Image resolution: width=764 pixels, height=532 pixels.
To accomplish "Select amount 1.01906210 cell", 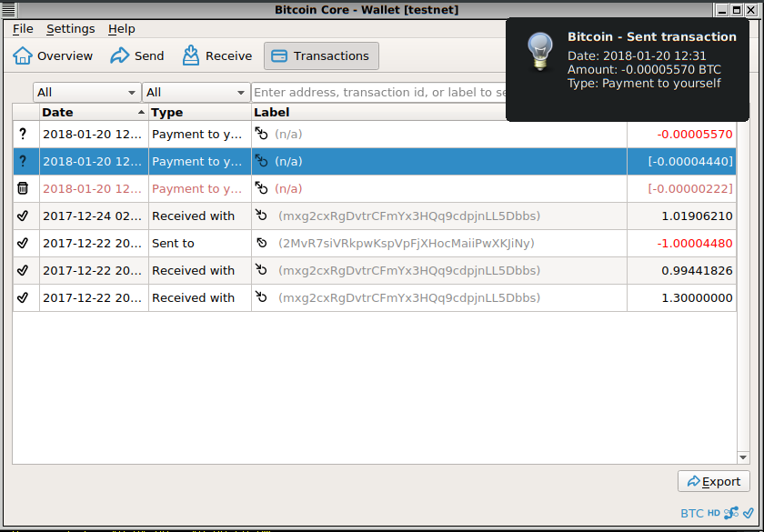I will (681, 216).
